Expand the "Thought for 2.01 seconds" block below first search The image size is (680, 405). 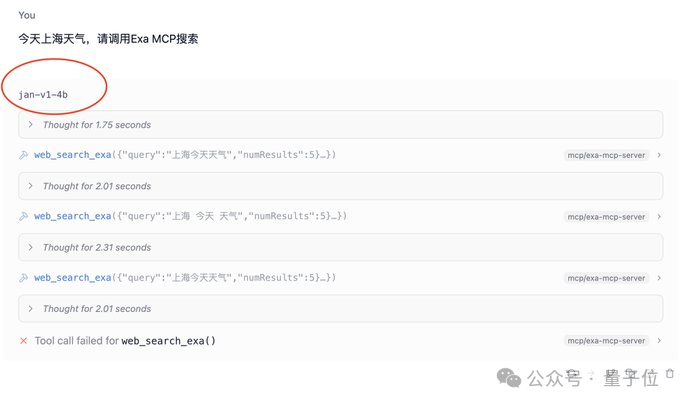[340, 186]
